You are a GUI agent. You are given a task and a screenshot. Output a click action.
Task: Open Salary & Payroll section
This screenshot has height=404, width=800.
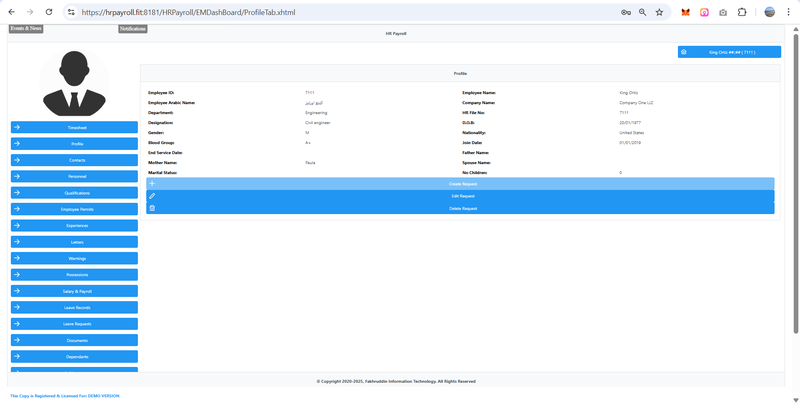74,291
